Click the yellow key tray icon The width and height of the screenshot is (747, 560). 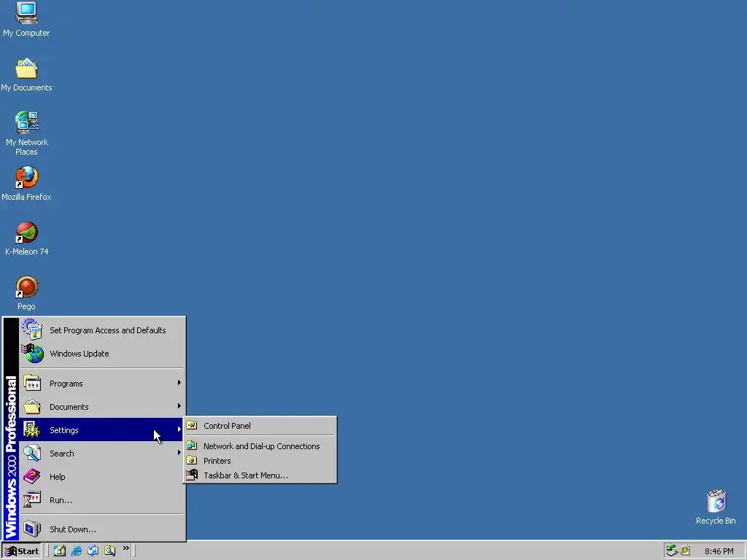[x=684, y=551]
